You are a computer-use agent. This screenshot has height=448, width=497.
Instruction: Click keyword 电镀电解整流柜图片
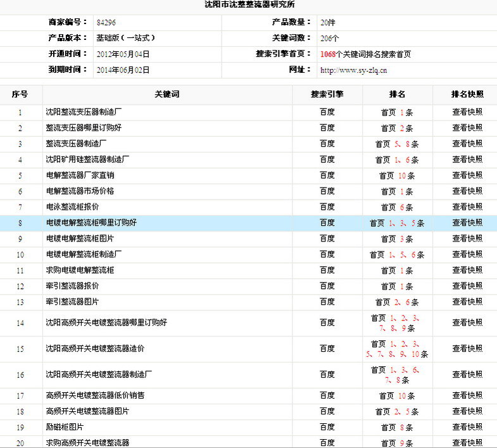tap(80, 239)
